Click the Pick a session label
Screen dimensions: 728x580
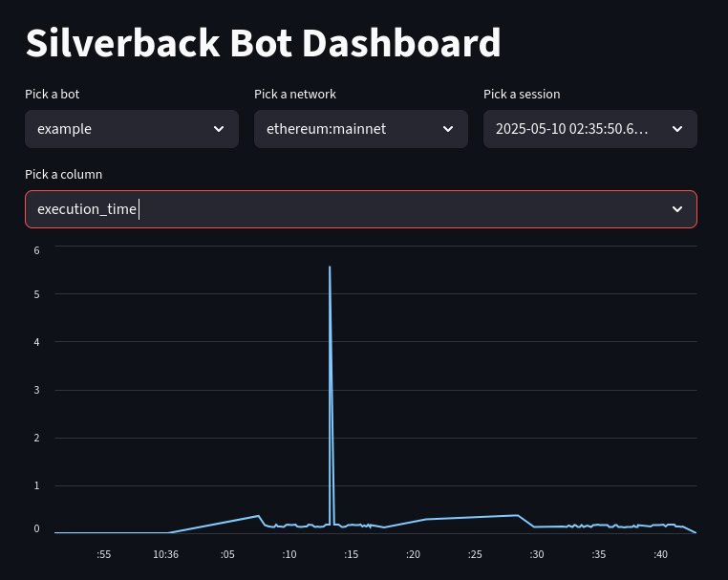(522, 95)
